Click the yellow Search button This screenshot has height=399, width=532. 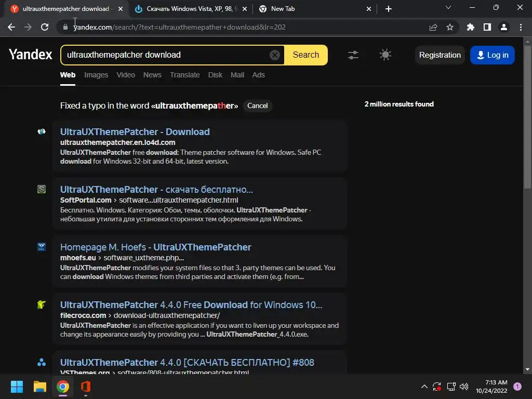point(306,55)
